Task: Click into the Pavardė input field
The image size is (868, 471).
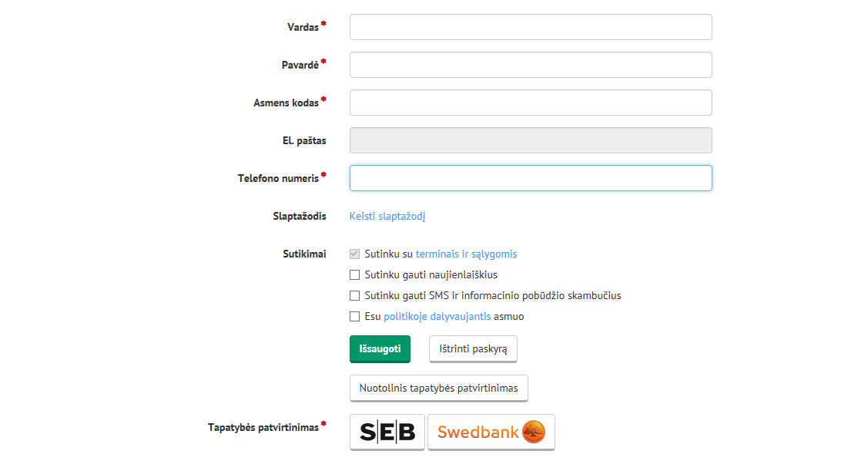Action: point(531,65)
